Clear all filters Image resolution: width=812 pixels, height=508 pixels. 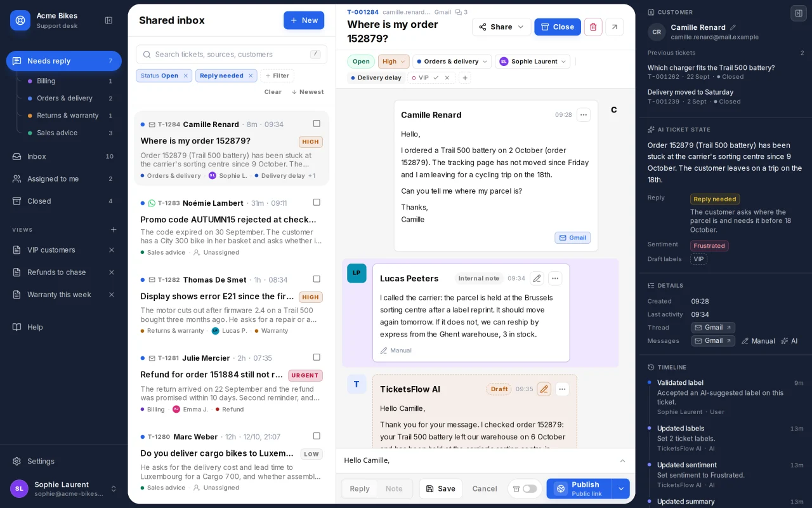coord(273,92)
